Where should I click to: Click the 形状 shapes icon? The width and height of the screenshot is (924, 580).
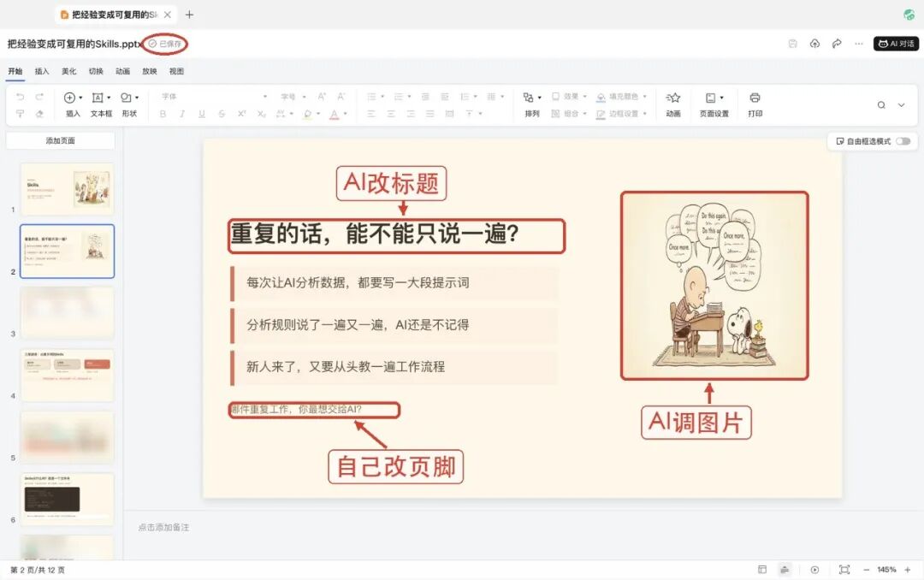tap(126, 98)
